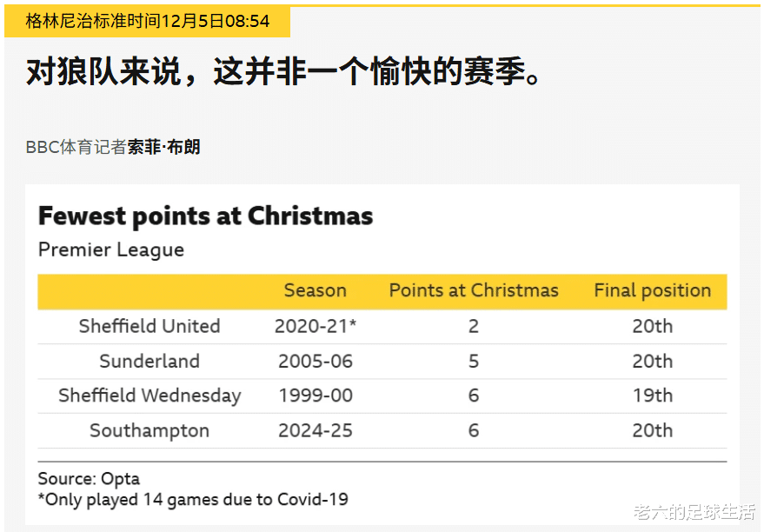764x532 pixels.
Task: Click the Sunderland team cell
Action: [x=149, y=361]
